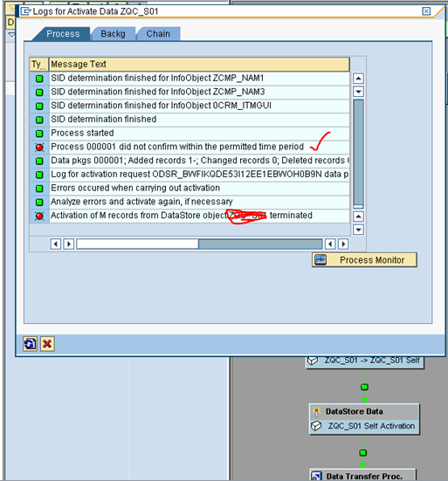The height and width of the screenshot is (481, 448).
Task: Click the red X cancel icon
Action: click(47, 344)
